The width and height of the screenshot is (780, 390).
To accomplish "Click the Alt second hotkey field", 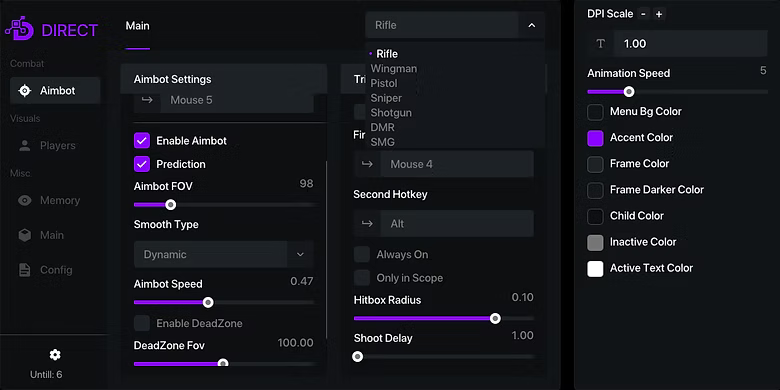I will (x=444, y=224).
